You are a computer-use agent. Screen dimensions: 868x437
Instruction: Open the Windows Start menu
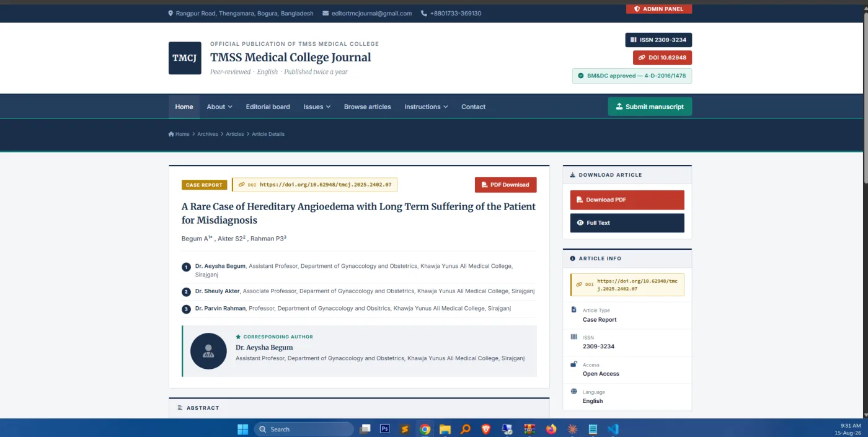click(242, 429)
